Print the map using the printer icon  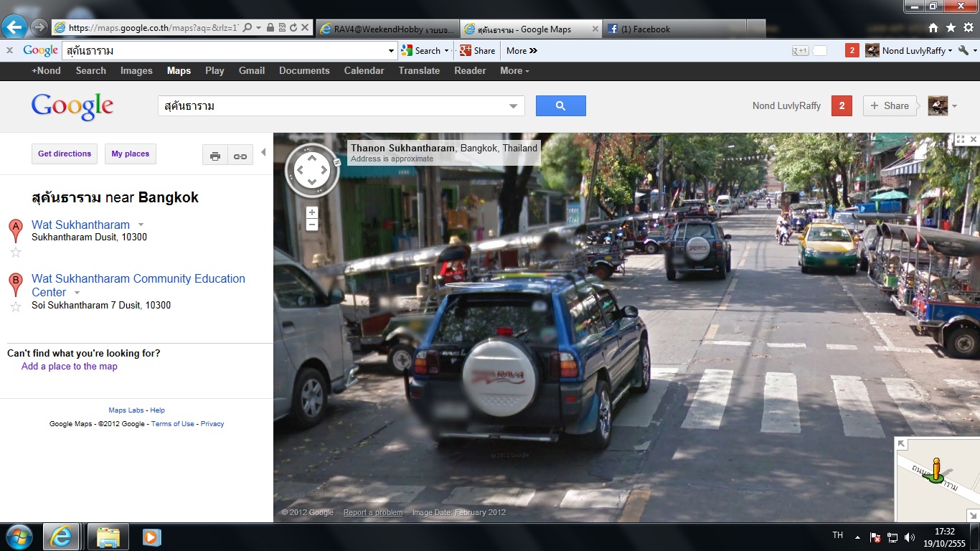(215, 156)
